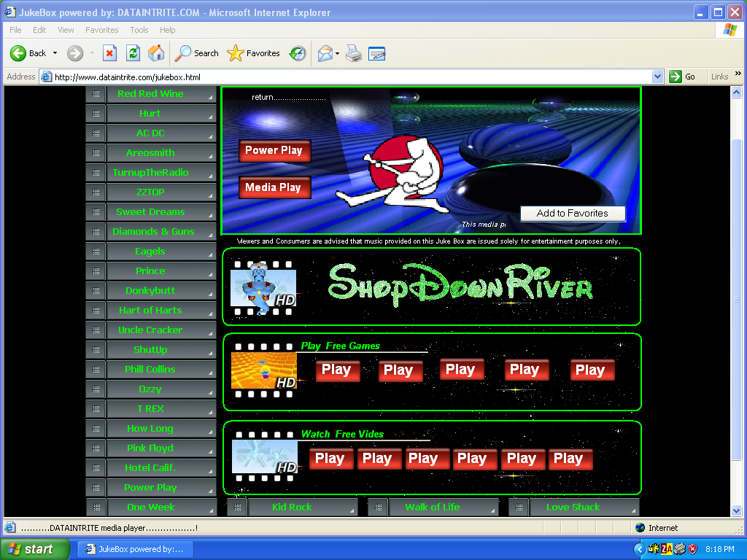Click the snowflake HD video thumbnail
This screenshot has height=560, width=747.
pyautogui.click(x=264, y=456)
